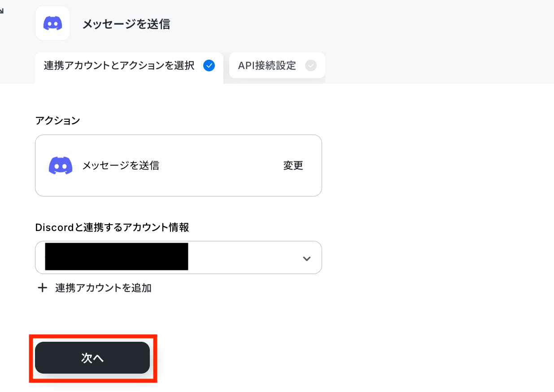Open the Discord account selection box
This screenshot has height=392, width=554.
[x=179, y=257]
